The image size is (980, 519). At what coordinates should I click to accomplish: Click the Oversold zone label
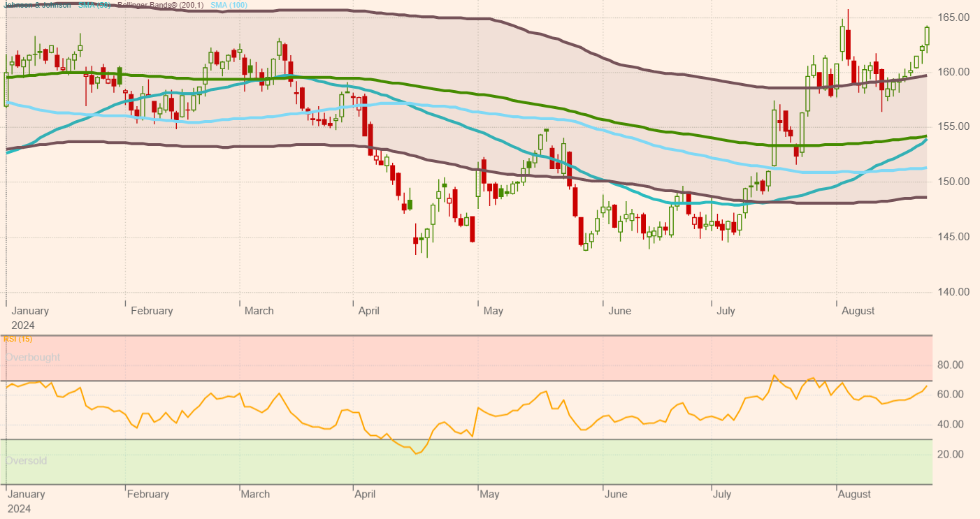pyautogui.click(x=27, y=461)
